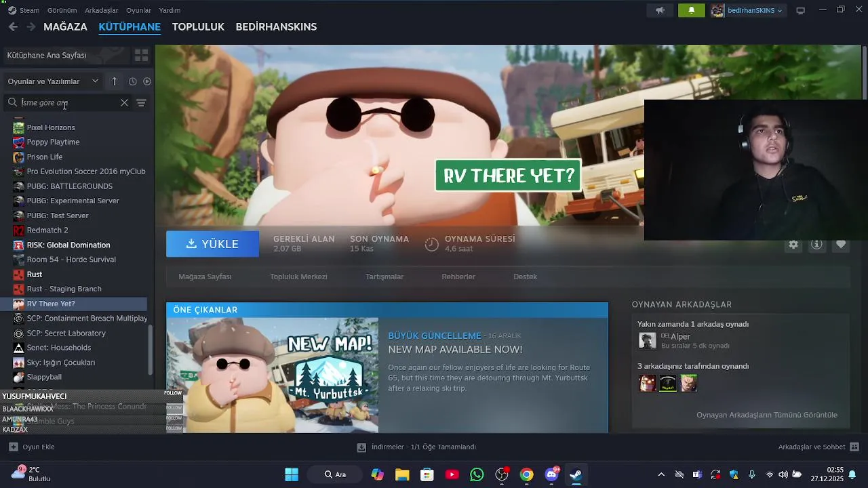
Task: Click Oynayan Arkadaşların Tümünü Görüntüle link
Action: pos(767,415)
